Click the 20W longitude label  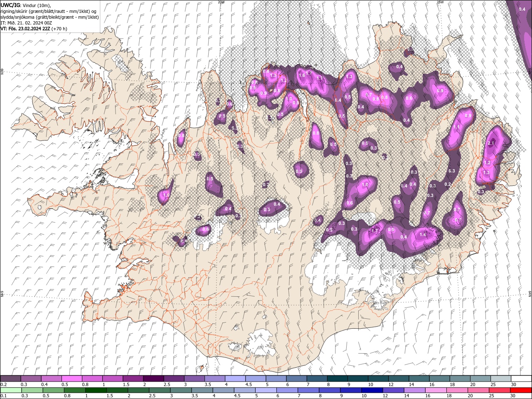(221, 2)
